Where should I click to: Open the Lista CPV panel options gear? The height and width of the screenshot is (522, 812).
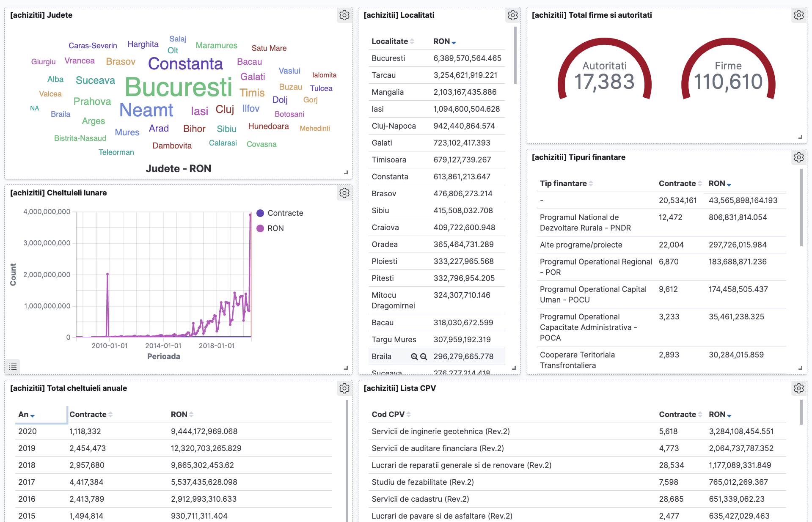tap(798, 388)
